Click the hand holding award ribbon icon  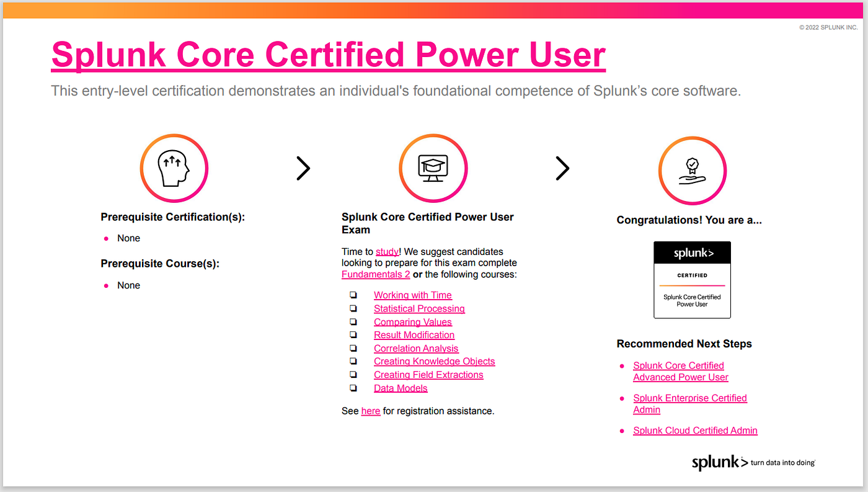pos(692,171)
